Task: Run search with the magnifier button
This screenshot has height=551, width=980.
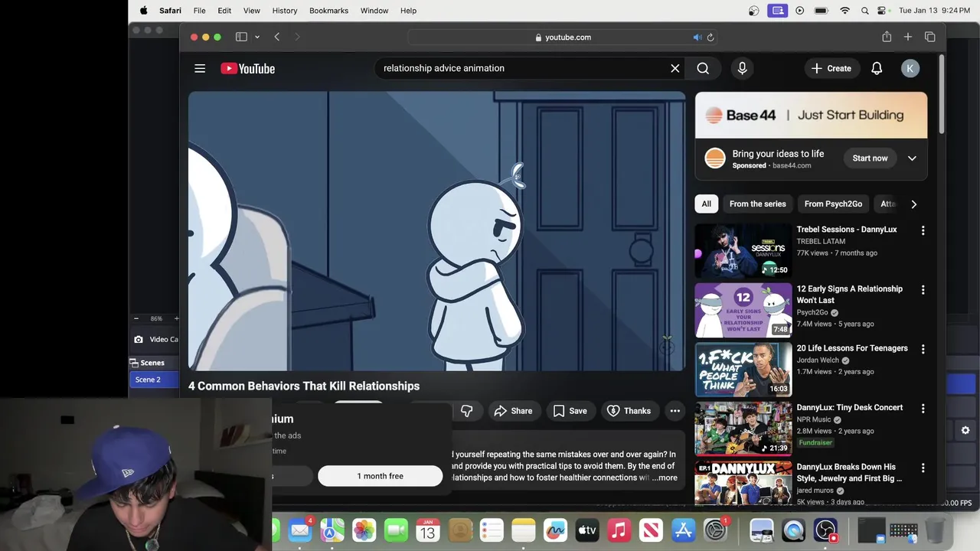Action: pyautogui.click(x=703, y=68)
